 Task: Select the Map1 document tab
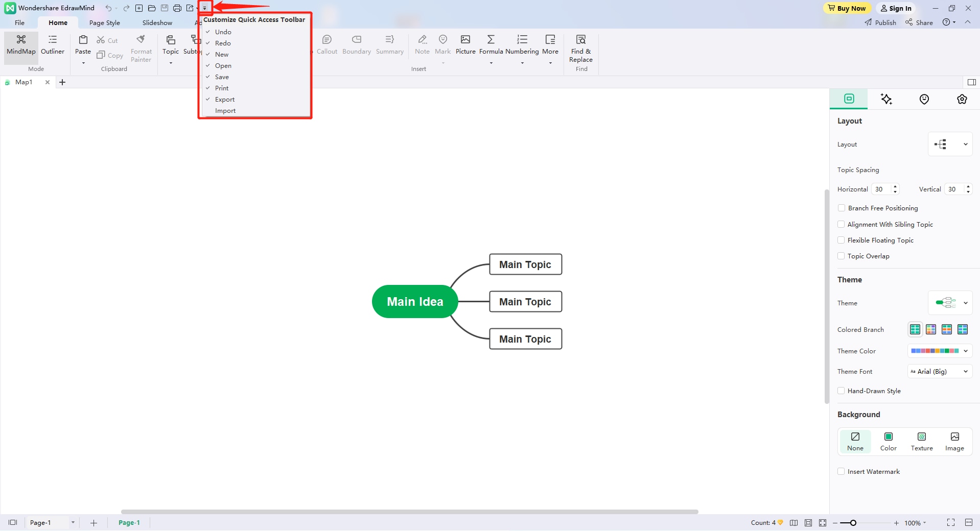24,82
